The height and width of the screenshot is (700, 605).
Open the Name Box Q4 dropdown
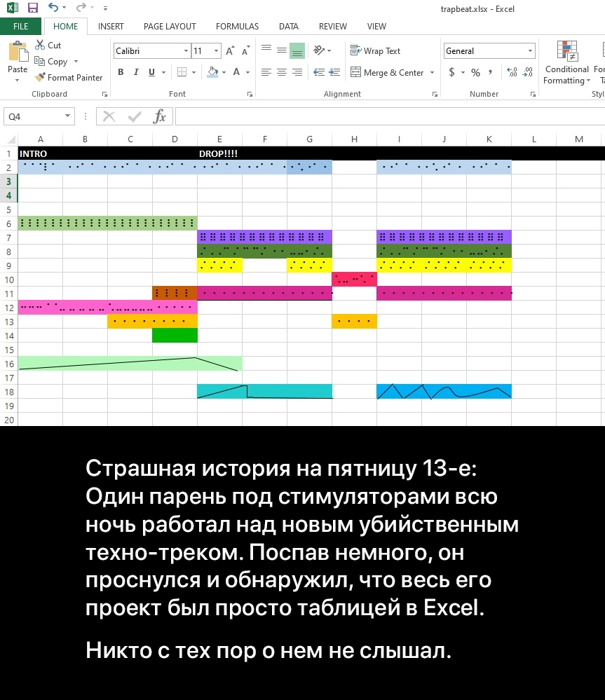point(67,116)
